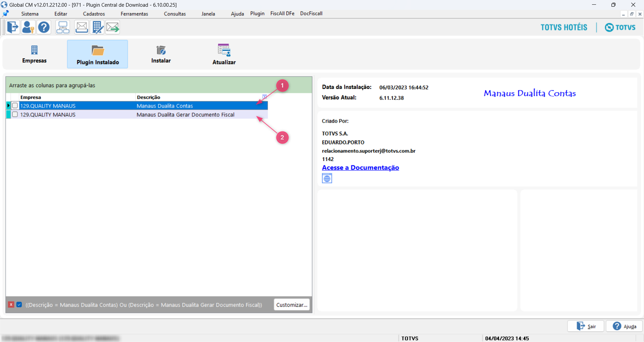Open the Ferramentas menu
The image size is (644, 342).
pos(134,14)
